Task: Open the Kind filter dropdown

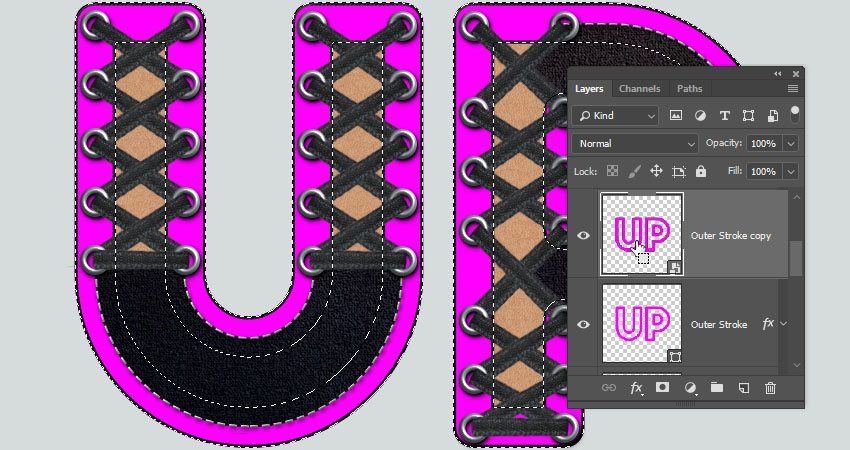Action: (x=615, y=115)
